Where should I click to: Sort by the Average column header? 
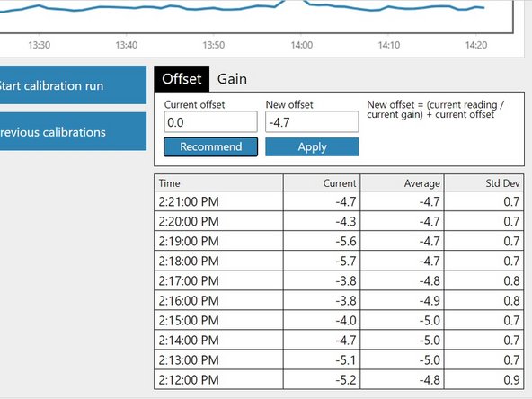[402, 183]
